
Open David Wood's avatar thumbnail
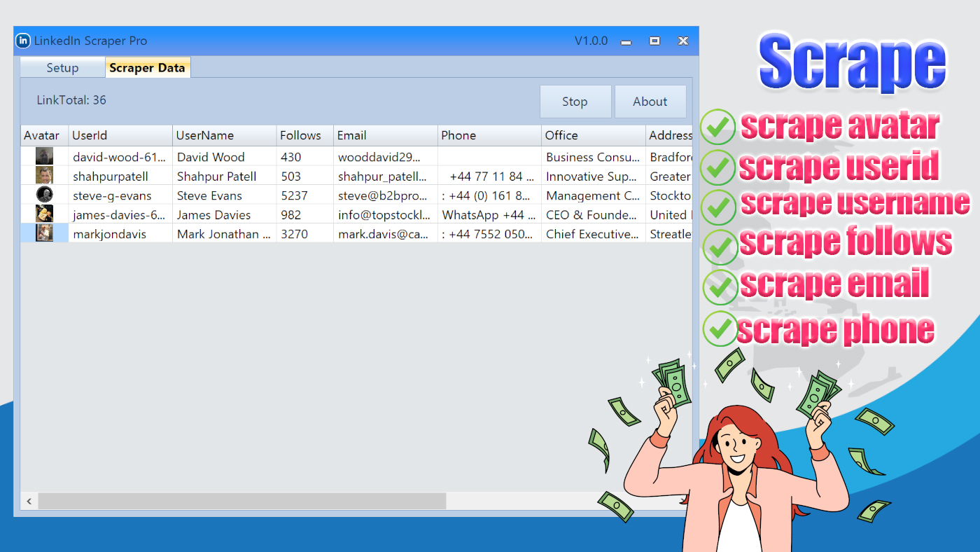[45, 156]
